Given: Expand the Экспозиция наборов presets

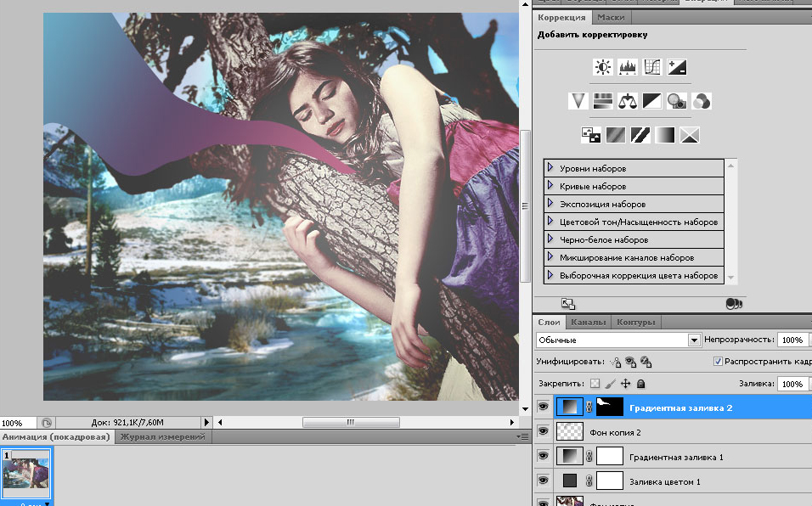Looking at the screenshot, I should point(550,203).
